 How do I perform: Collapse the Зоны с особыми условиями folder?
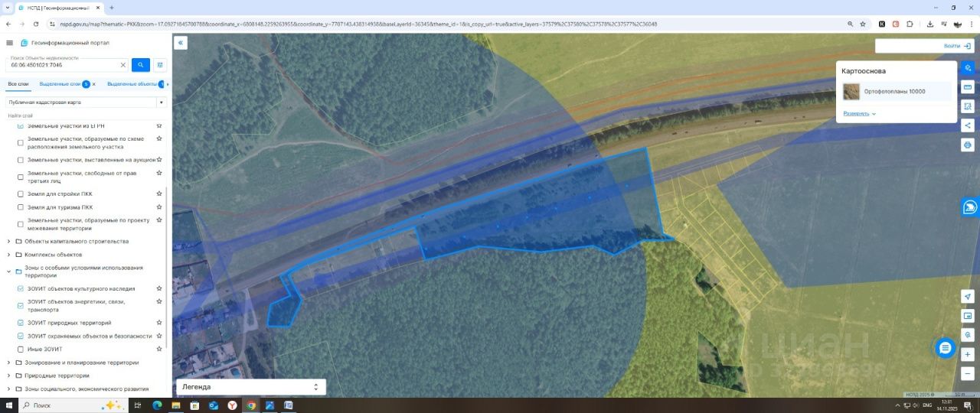click(x=8, y=272)
